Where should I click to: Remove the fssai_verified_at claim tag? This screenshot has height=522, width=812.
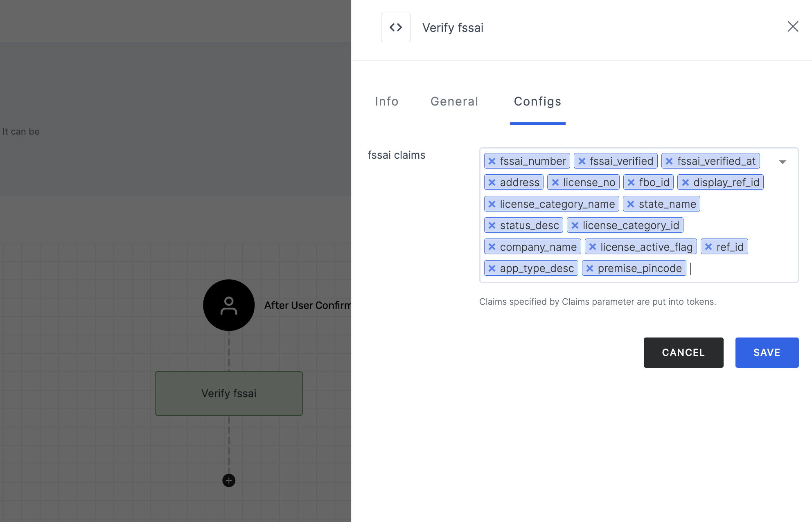click(669, 161)
